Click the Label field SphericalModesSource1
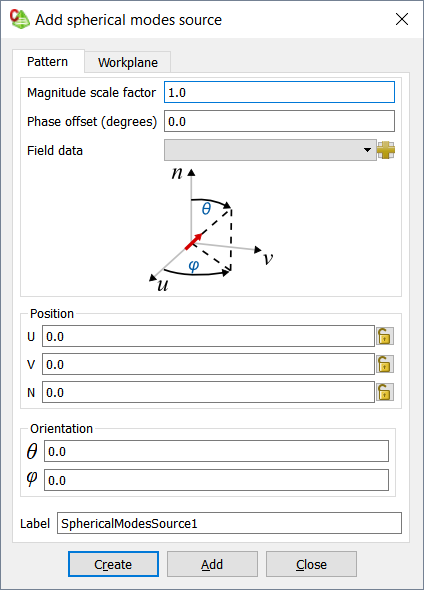The image size is (424, 590). 229,523
